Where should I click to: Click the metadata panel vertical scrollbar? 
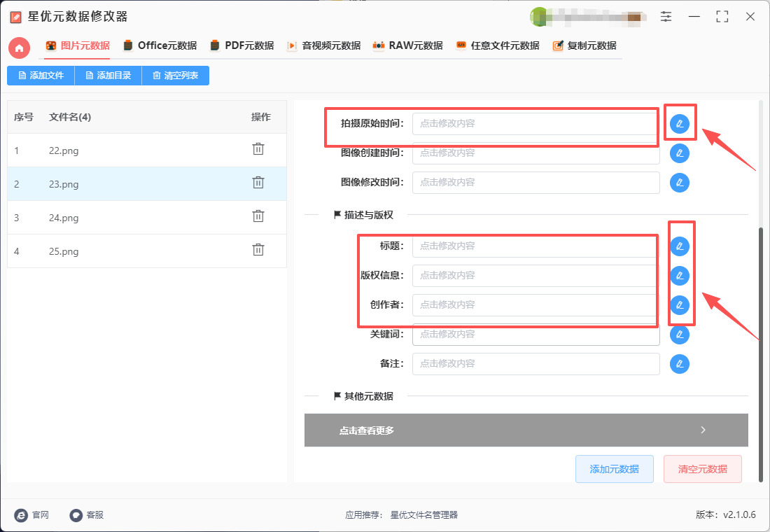761,353
